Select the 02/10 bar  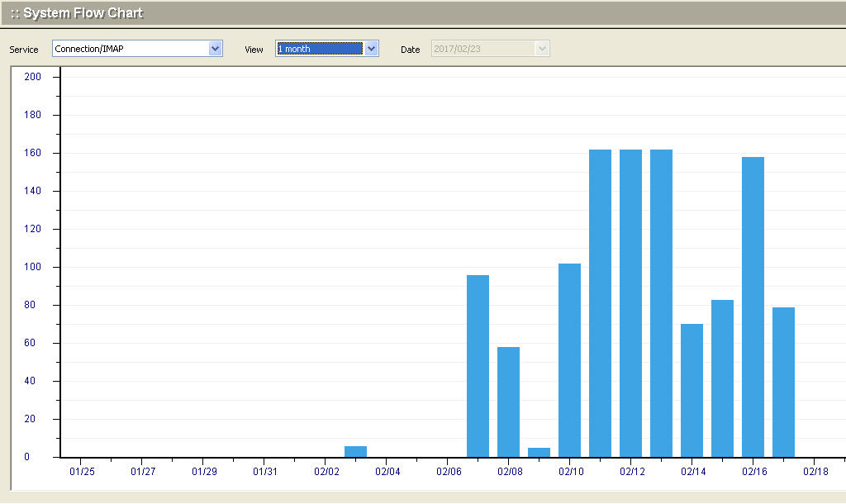pyautogui.click(x=569, y=359)
